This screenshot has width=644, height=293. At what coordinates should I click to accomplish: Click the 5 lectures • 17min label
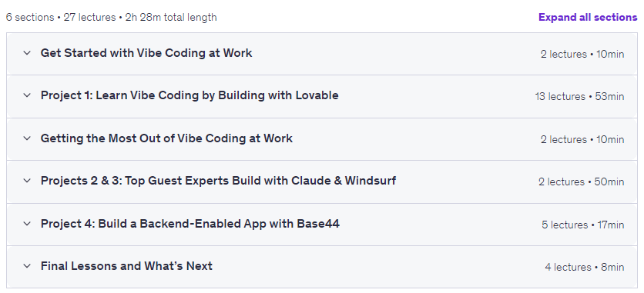click(583, 225)
